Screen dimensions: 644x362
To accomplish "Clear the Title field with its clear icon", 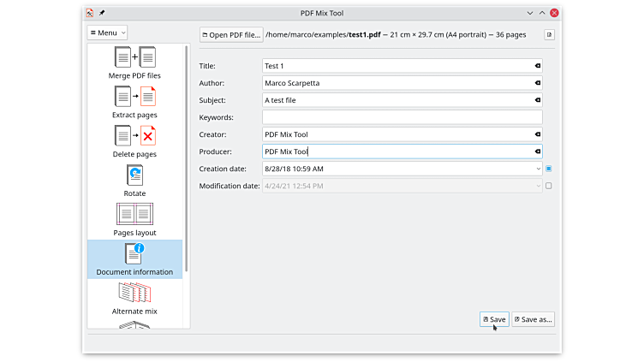I will [x=538, y=66].
